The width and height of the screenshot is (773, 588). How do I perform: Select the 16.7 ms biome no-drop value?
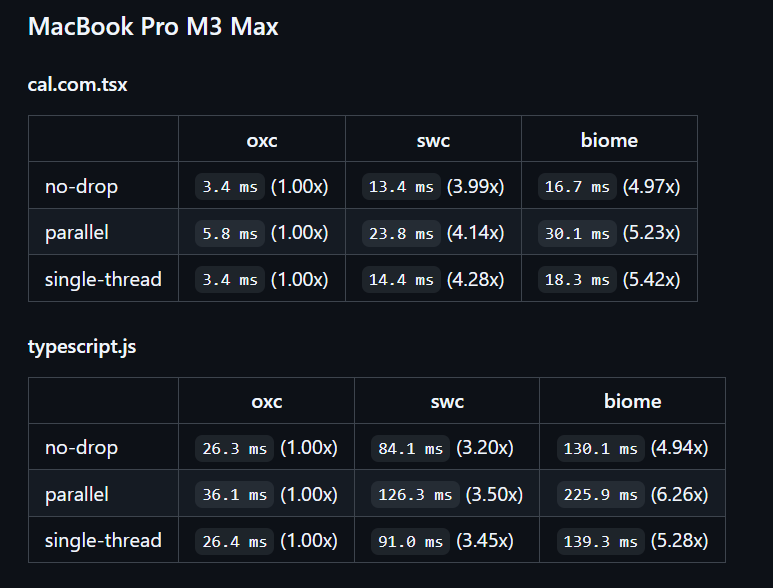click(x=577, y=187)
